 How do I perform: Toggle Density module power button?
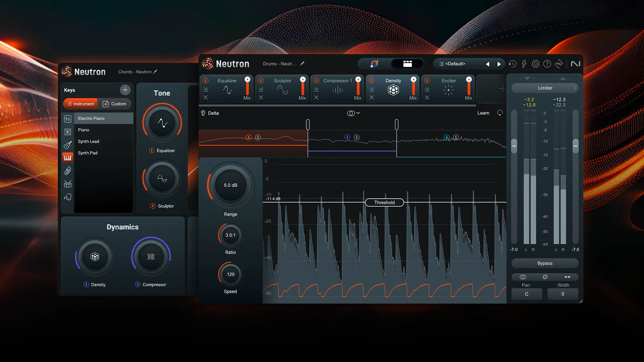point(372,80)
